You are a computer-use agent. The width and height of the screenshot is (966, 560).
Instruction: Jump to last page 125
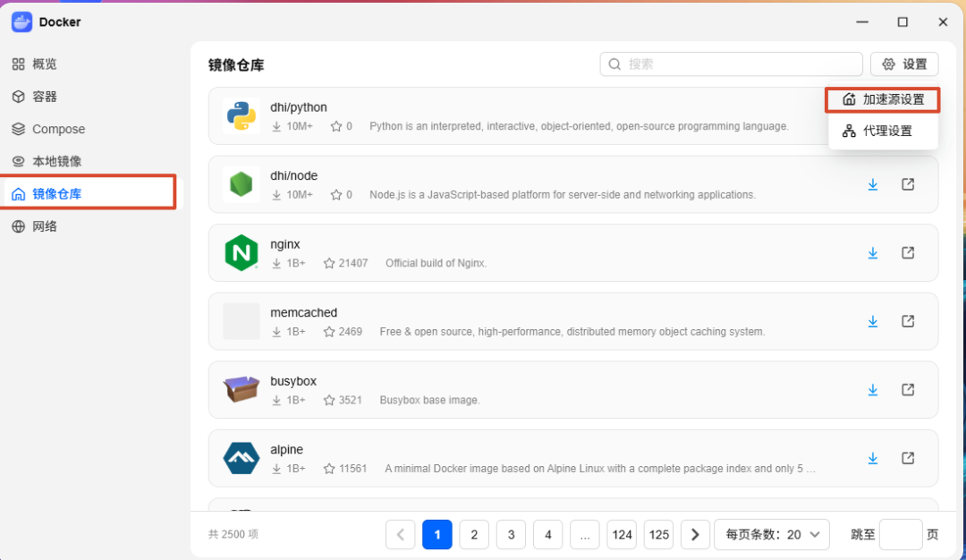coord(658,534)
